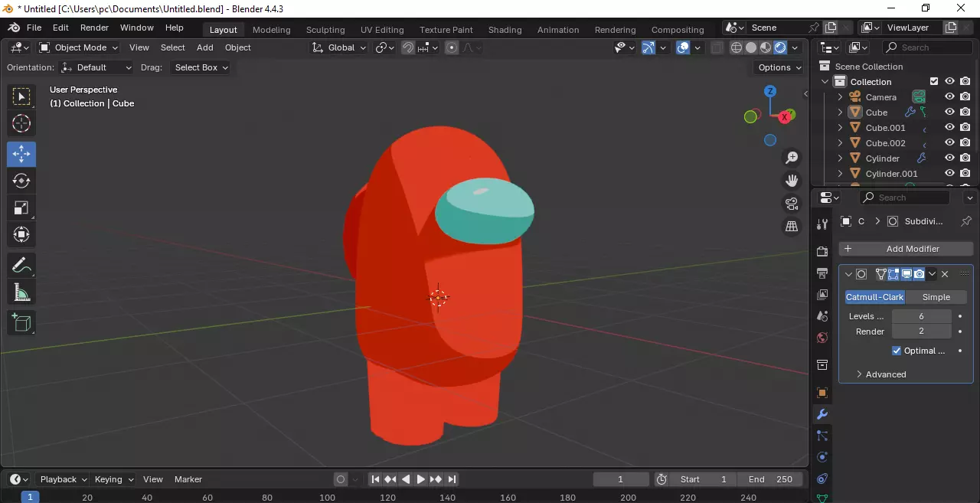
Task: Remove the Subdivision modifier with X
Action: (x=945, y=274)
